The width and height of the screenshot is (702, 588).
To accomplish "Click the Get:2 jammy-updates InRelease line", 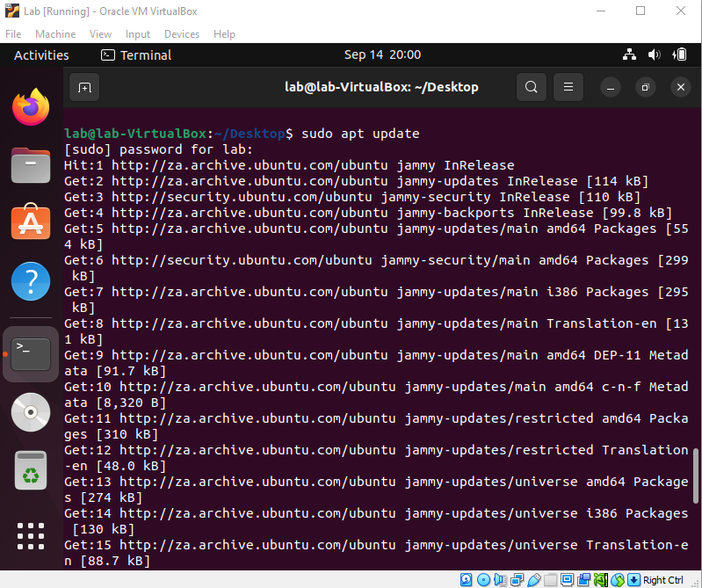I will pyautogui.click(x=357, y=181).
